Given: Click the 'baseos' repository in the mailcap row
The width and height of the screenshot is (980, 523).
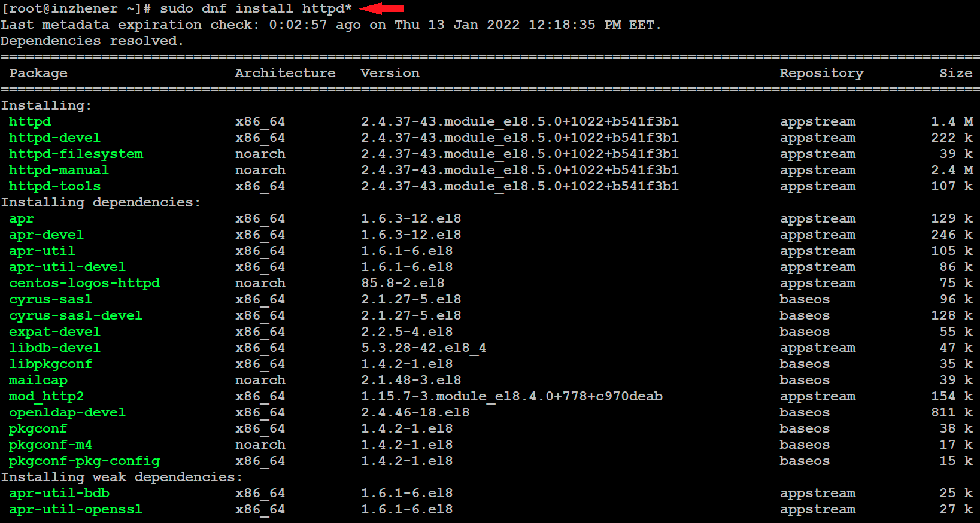Looking at the screenshot, I should [x=805, y=380].
